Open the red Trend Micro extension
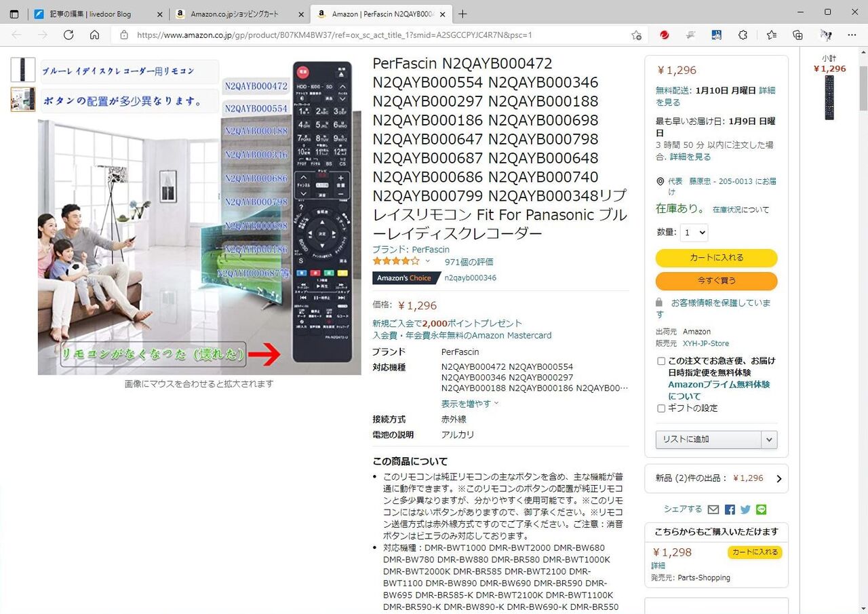868x614 pixels. click(665, 35)
